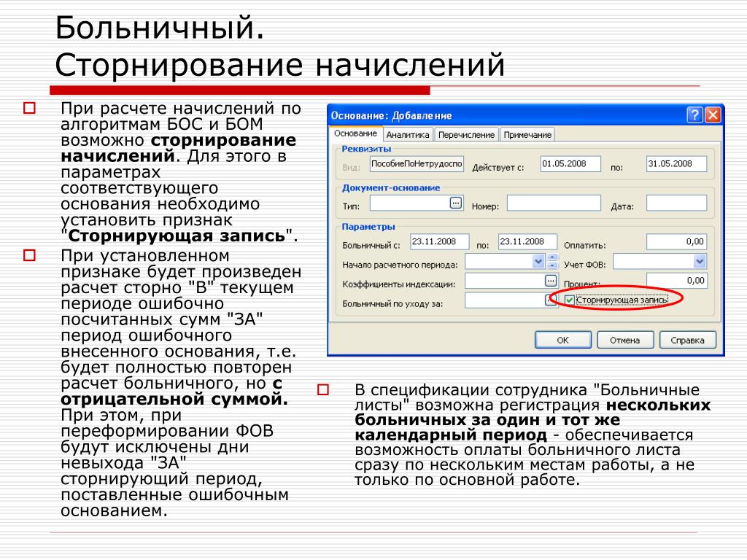Focus the 31.05.2008 end date field
The height and width of the screenshot is (560, 747).
[676, 164]
